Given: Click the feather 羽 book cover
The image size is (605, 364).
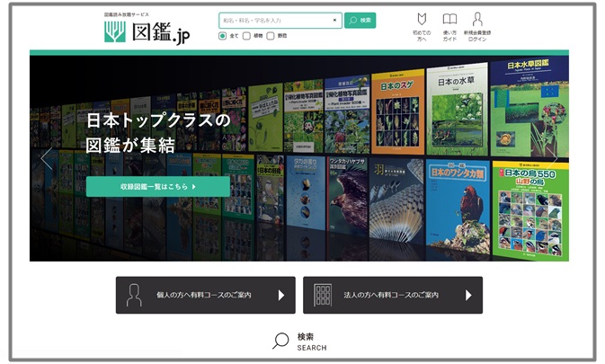Looking at the screenshot, I should (396, 200).
